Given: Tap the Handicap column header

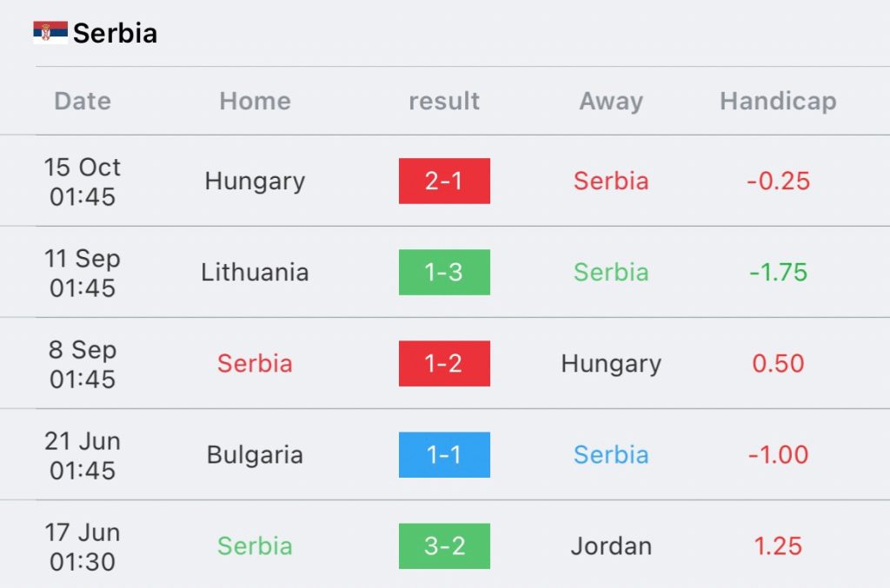Looking at the screenshot, I should pyautogui.click(x=778, y=101).
